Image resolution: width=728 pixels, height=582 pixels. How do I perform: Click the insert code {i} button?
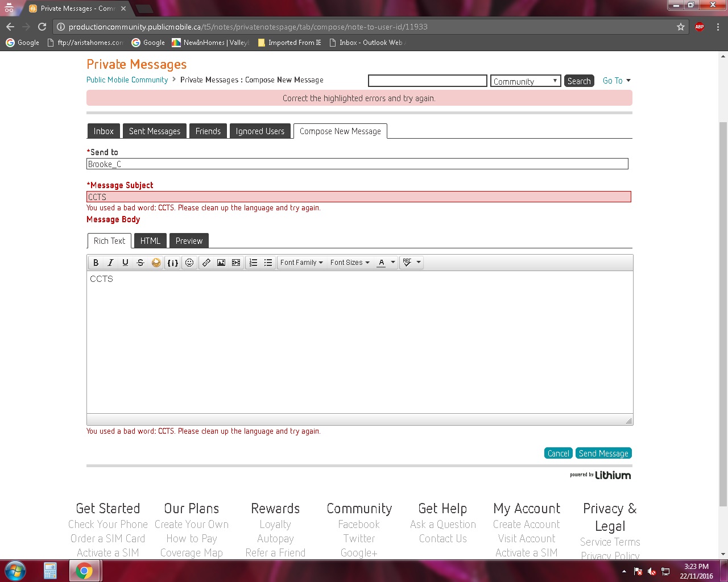(x=173, y=263)
